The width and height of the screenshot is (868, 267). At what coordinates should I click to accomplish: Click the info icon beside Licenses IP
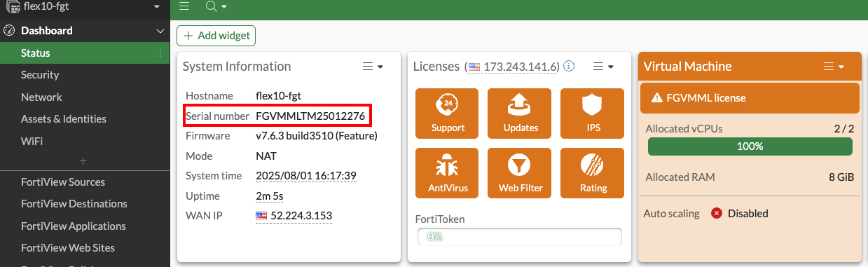[x=569, y=67]
